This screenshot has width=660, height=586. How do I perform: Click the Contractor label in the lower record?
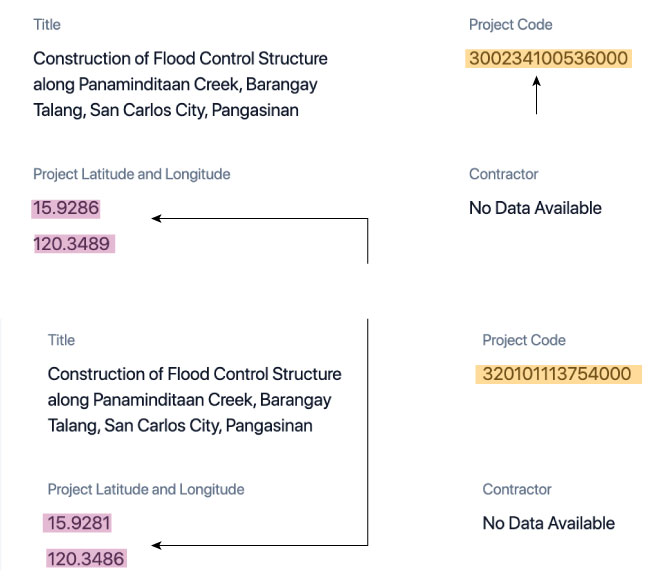point(517,490)
